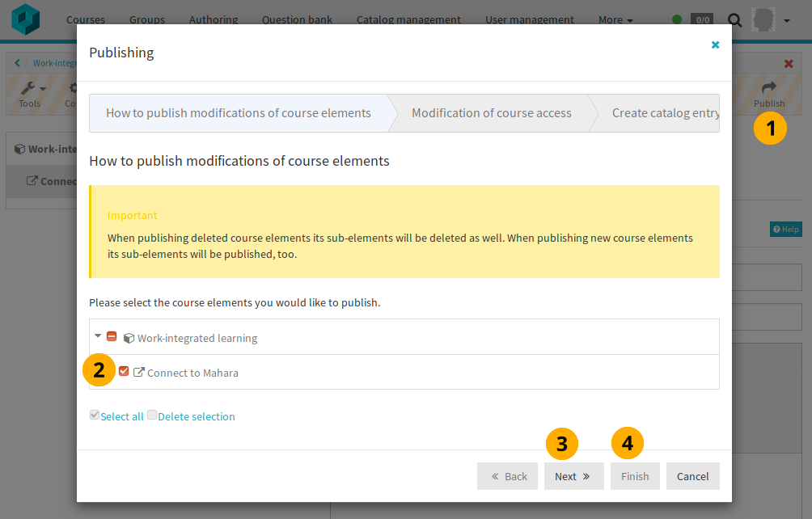Click the search magnifier icon
Image resolution: width=812 pixels, height=519 pixels.
click(734, 19)
